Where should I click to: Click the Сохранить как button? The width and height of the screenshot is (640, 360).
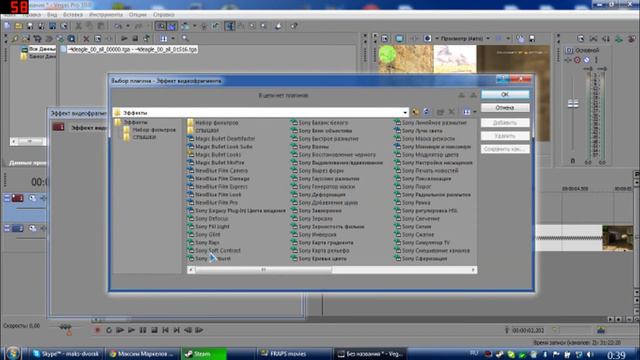point(505,149)
